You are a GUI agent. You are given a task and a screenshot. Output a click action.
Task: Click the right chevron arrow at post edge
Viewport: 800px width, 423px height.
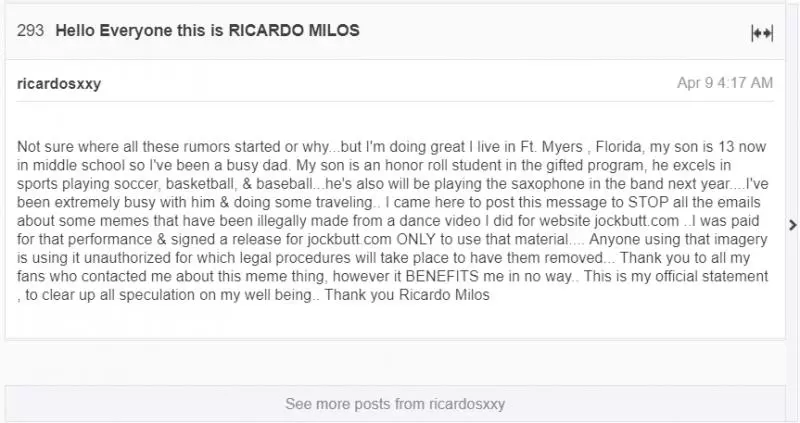793,225
